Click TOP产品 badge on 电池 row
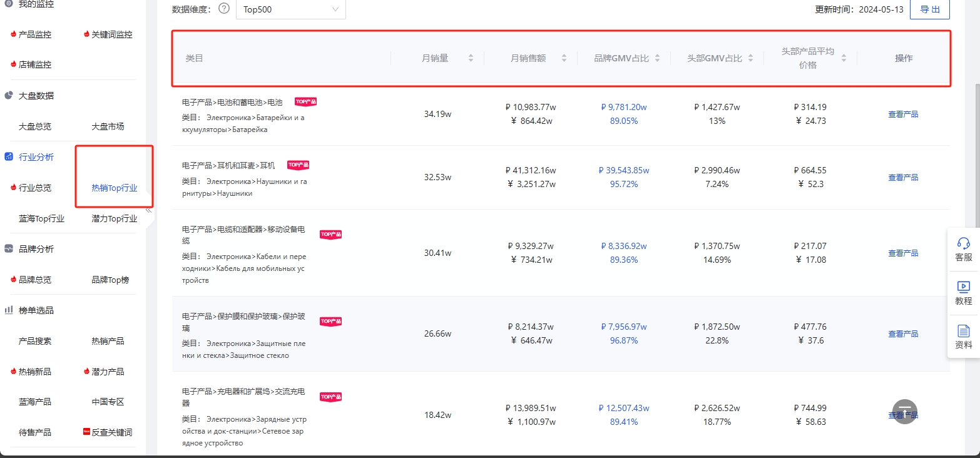The width and height of the screenshot is (980, 458). click(x=306, y=101)
